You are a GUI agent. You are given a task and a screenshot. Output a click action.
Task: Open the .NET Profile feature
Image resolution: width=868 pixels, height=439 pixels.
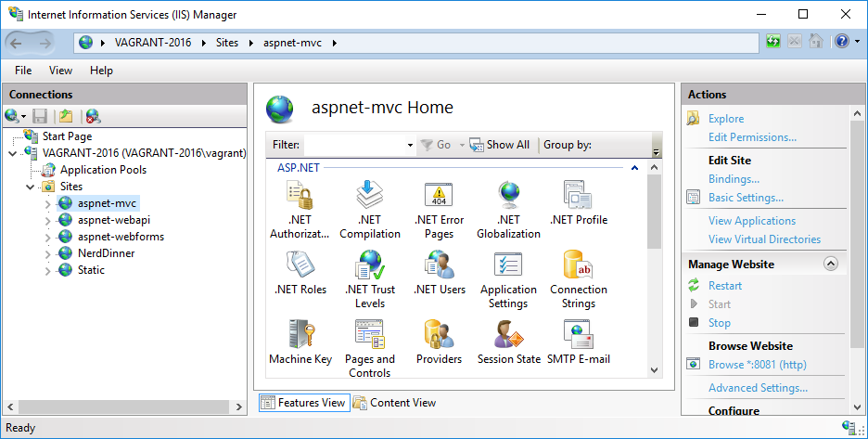coord(579,203)
